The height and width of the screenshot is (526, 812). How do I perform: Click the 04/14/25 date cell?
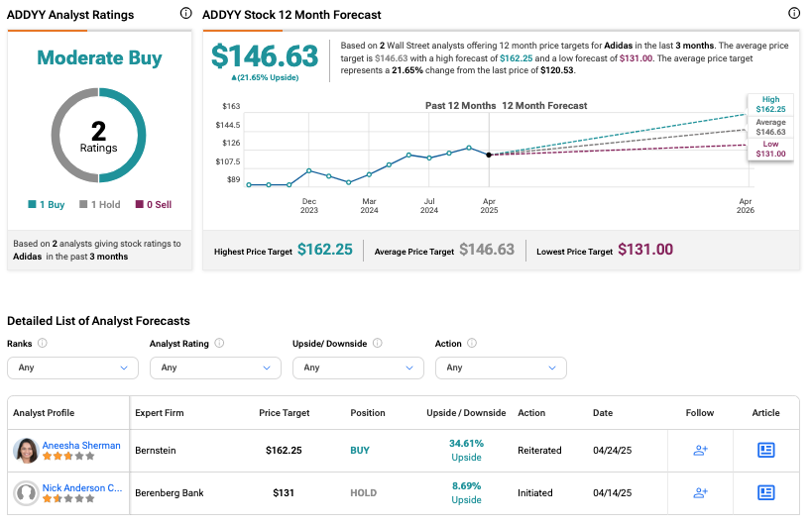612,493
